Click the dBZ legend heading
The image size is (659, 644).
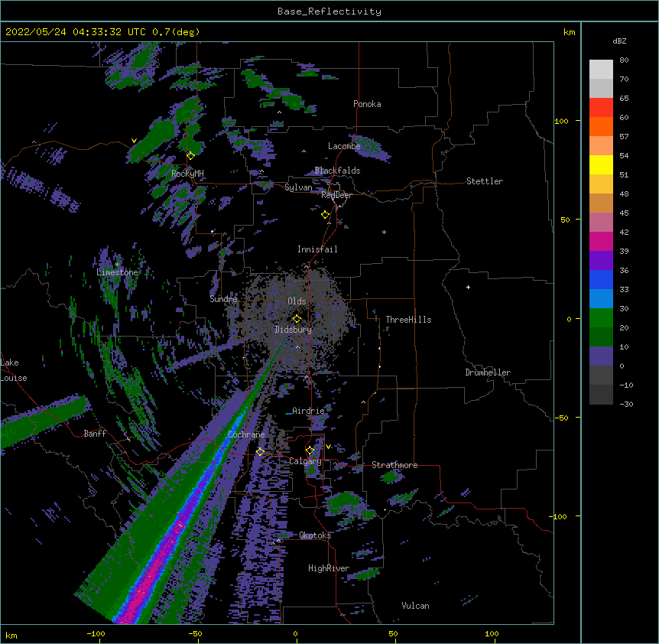pos(619,41)
